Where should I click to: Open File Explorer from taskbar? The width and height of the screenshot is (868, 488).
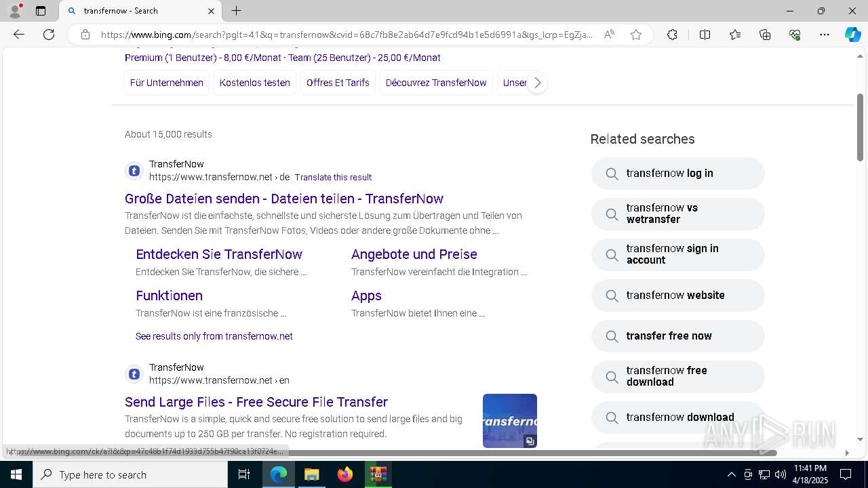point(311,474)
